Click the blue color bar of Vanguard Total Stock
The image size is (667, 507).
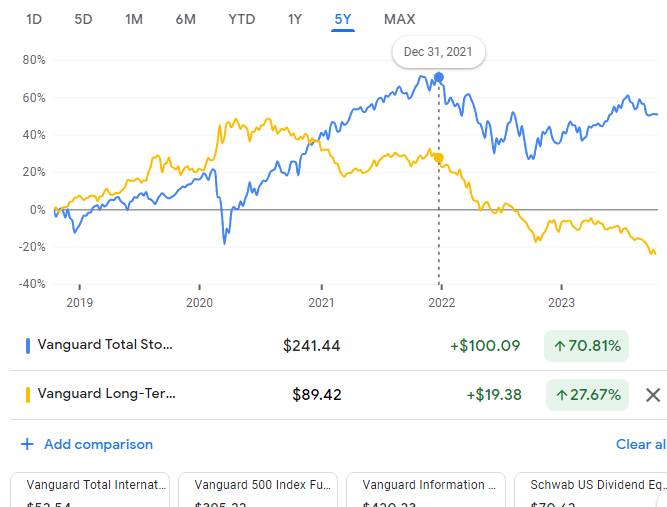(28, 346)
